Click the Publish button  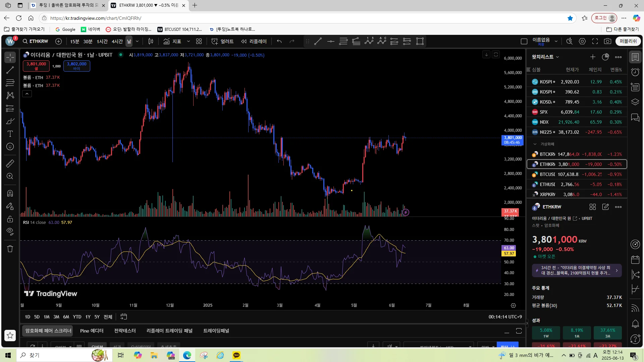click(628, 41)
